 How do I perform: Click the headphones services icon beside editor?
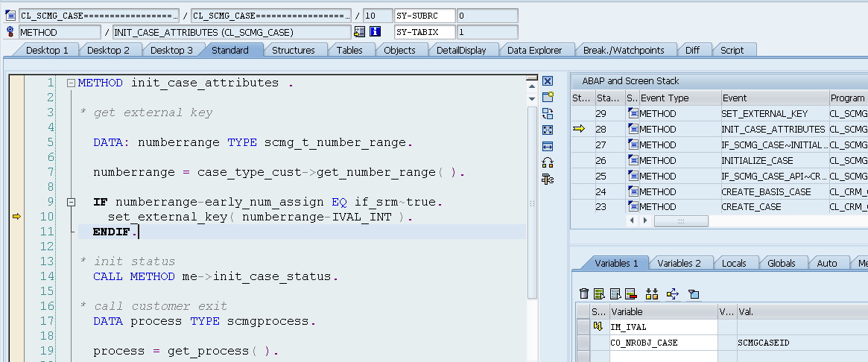point(548,162)
